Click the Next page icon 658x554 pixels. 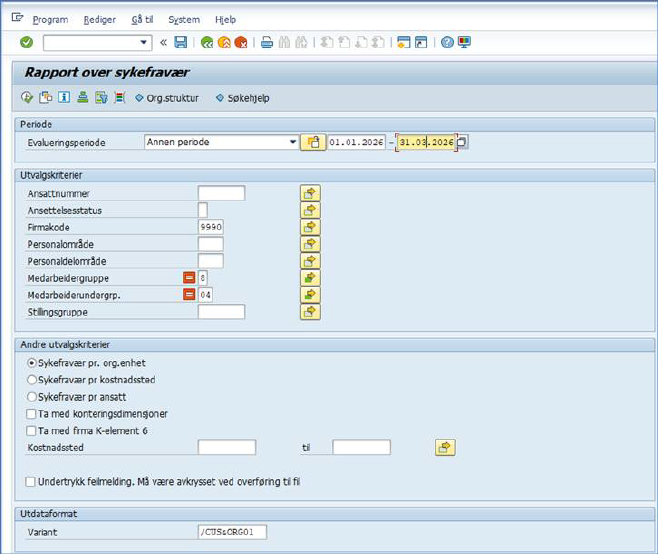click(x=361, y=42)
